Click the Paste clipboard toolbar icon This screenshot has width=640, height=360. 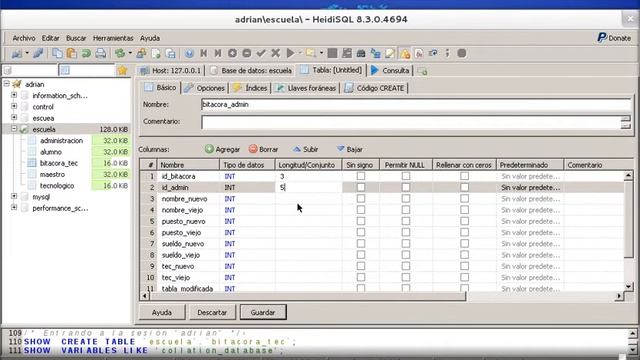click(x=71, y=53)
